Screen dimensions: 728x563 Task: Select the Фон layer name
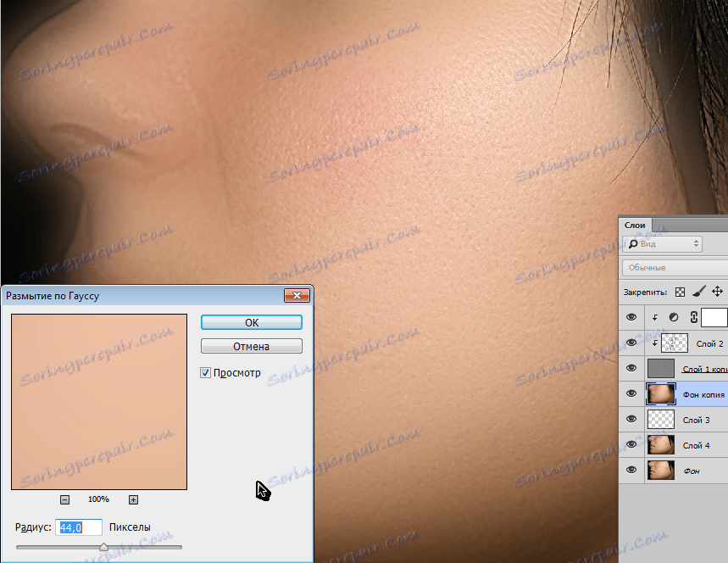pos(692,471)
